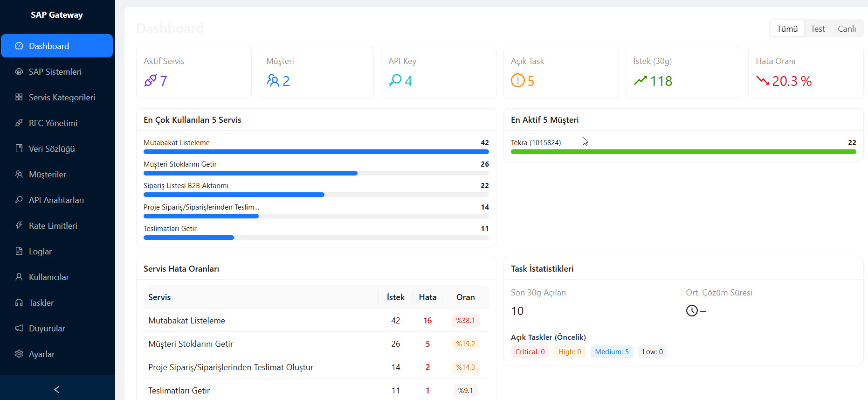Screen dimensions: 868x400
Task: Click the Medium: 5 priority tag
Action: point(612,351)
